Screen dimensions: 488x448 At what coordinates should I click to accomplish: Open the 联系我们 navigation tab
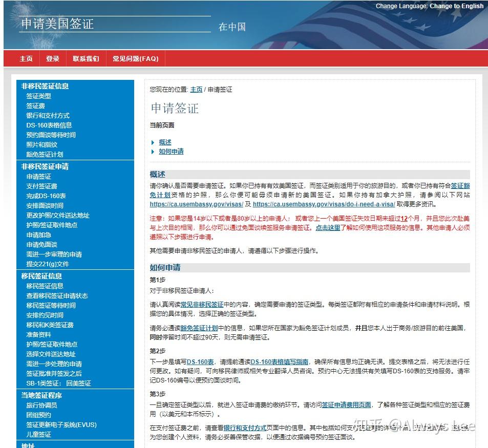(86, 58)
